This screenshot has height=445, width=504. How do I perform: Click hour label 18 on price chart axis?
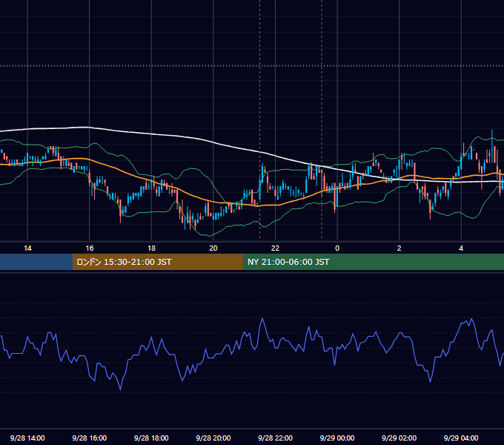coord(151,248)
